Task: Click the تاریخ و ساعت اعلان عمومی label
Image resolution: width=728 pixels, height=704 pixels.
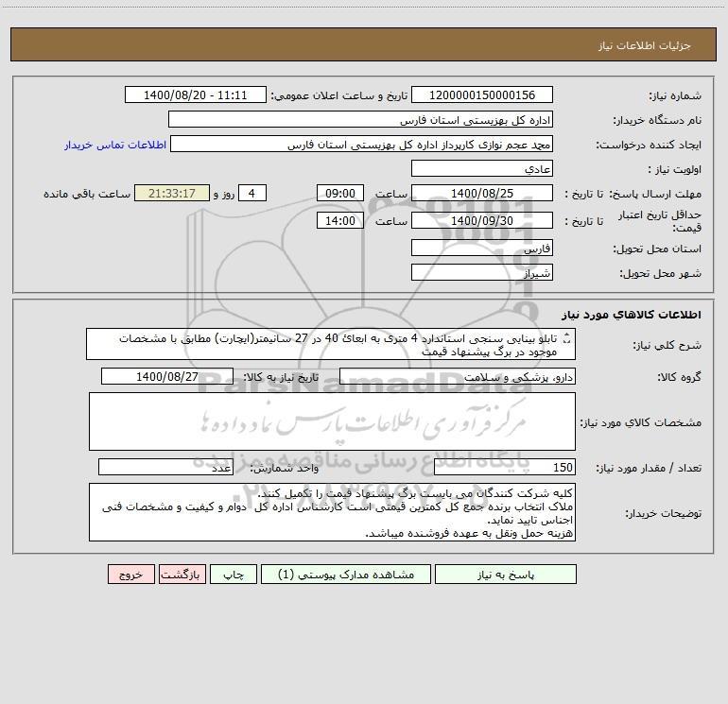Action: (x=339, y=95)
